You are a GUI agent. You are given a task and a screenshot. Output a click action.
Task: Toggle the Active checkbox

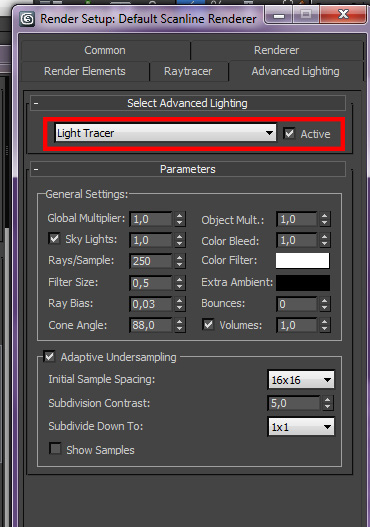(x=289, y=133)
